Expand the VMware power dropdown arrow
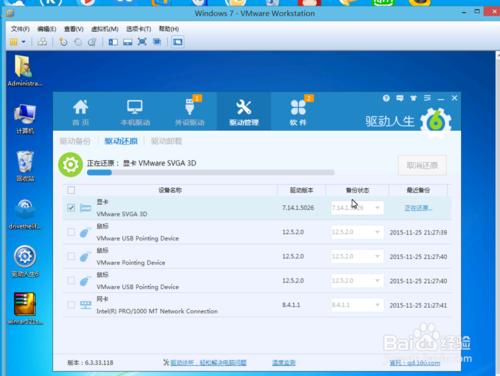 tap(24, 42)
